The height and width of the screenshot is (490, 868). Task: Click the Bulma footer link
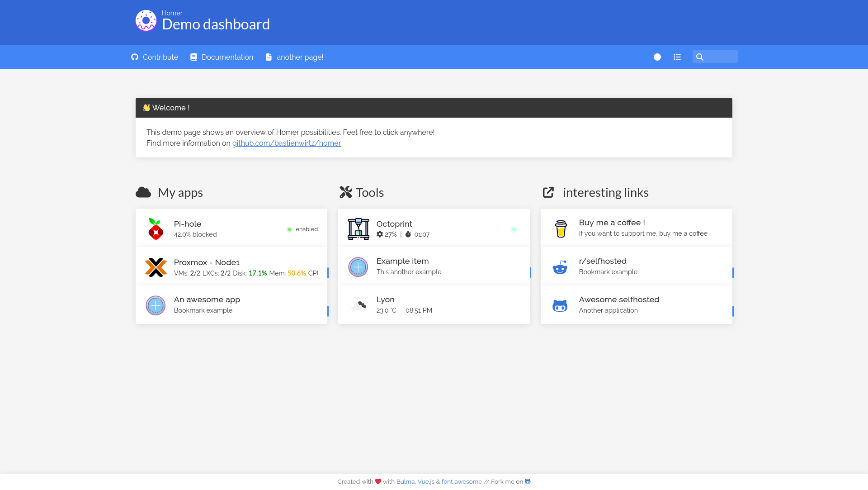tap(405, 482)
